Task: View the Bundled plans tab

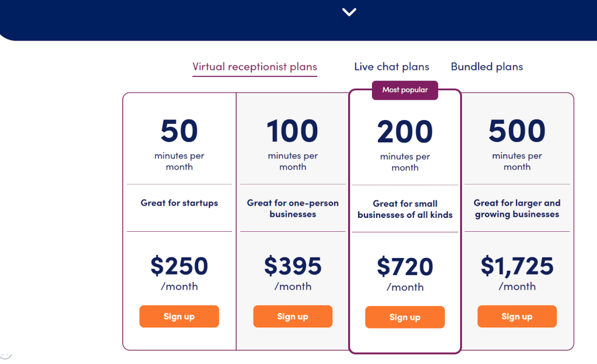Action: point(487,66)
